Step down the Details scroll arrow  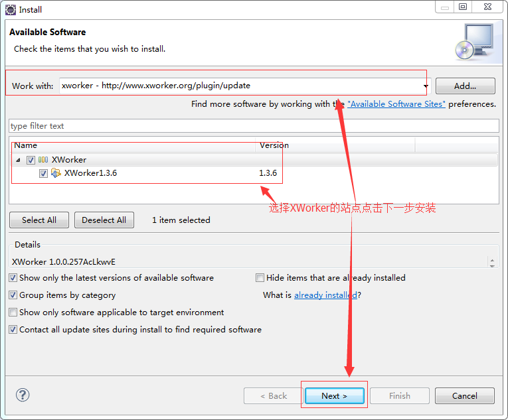click(x=492, y=266)
